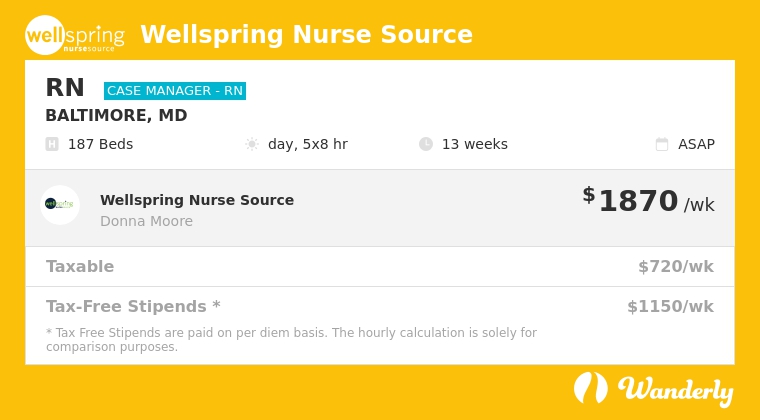
Task: Open the Wellspring Nurse Source header title
Action: [x=306, y=35]
